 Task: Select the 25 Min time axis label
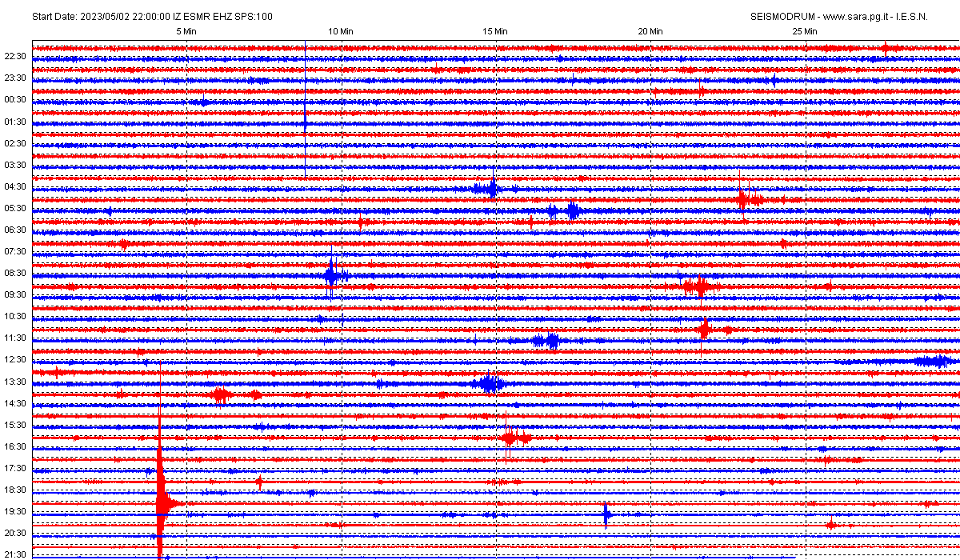click(805, 31)
